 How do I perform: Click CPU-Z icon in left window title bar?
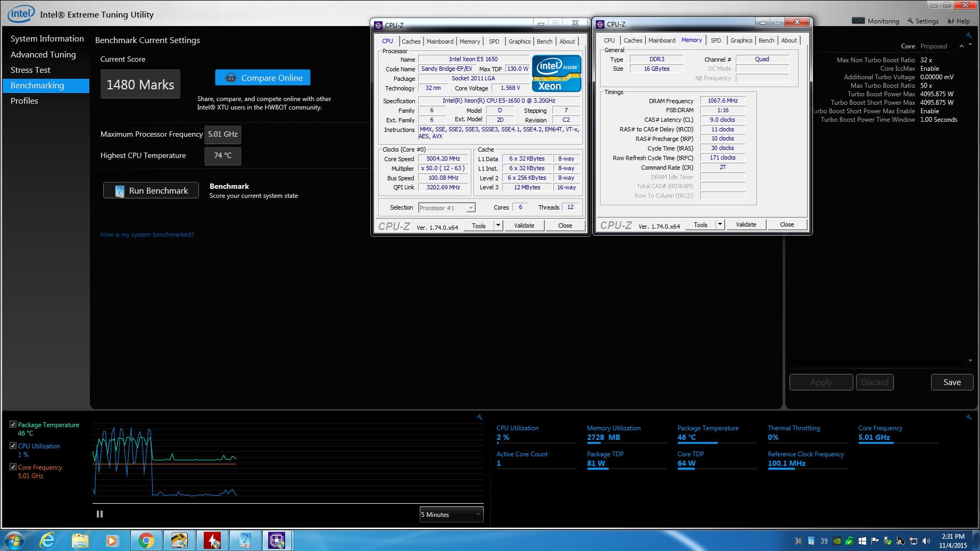(378, 25)
